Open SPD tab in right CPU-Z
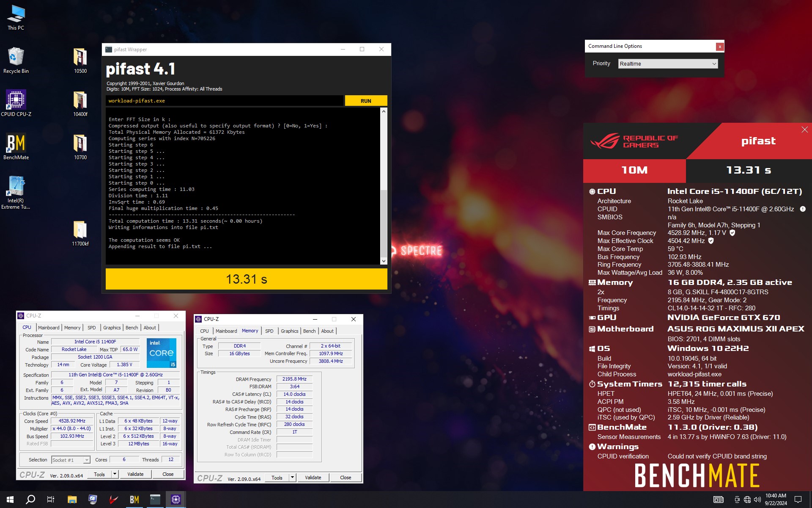Screen dimensions: 812x508 [x=269, y=331]
